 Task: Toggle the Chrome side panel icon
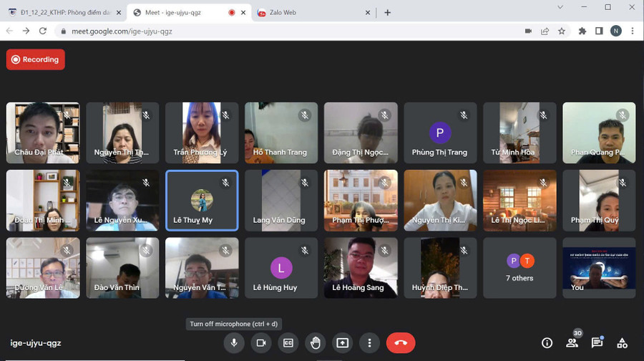point(599,31)
